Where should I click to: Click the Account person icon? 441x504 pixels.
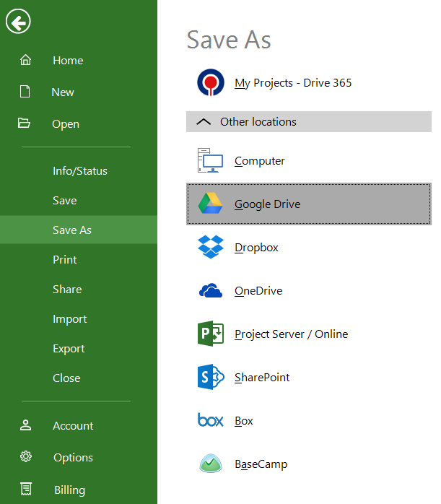coord(26,425)
